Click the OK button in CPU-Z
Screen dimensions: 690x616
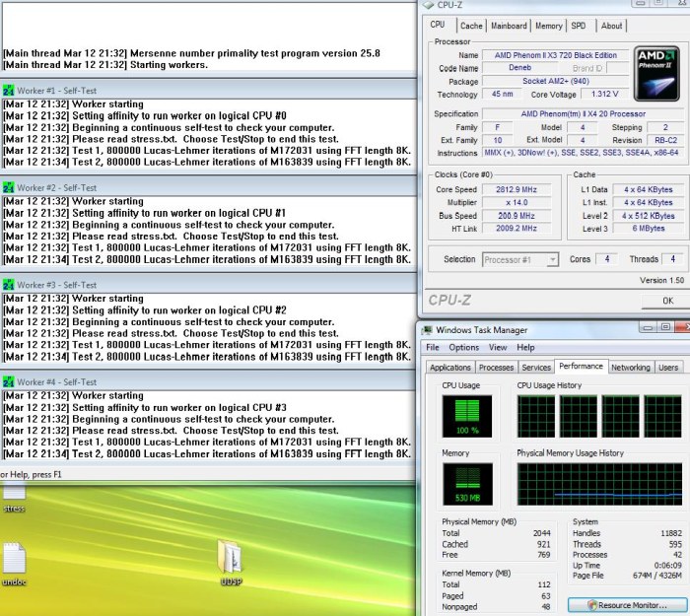(666, 301)
